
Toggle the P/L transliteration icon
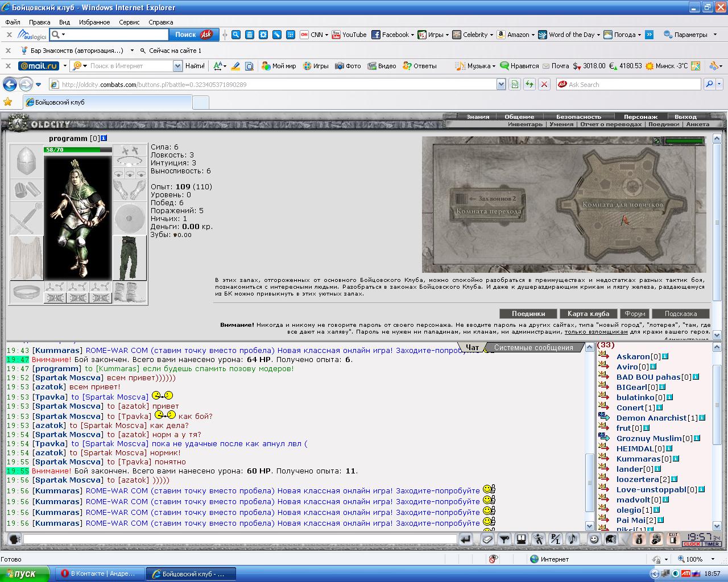tap(555, 539)
